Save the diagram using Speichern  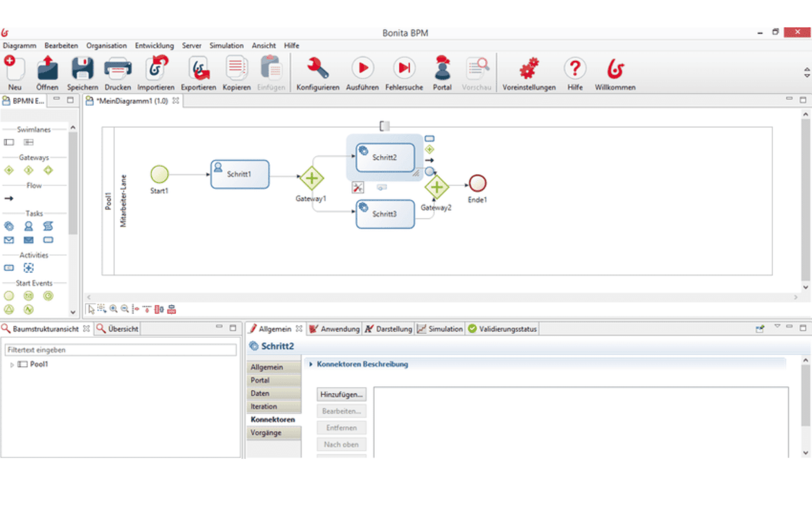tap(82, 69)
